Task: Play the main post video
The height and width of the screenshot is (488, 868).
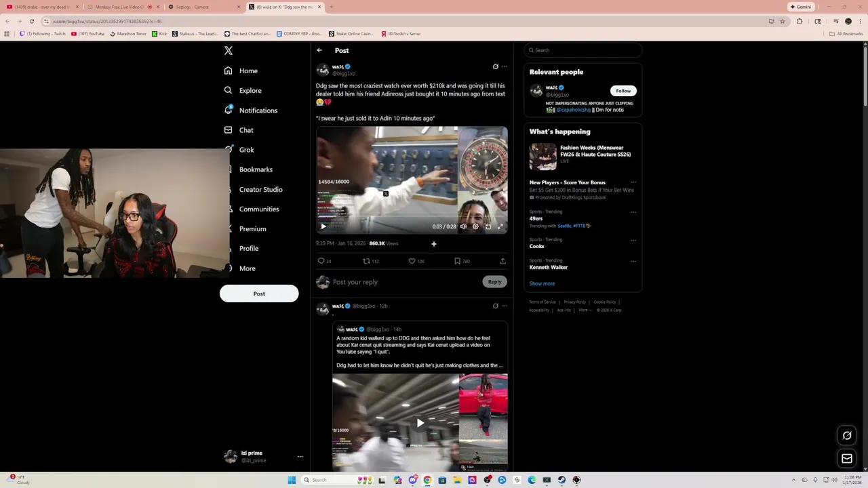Action: click(323, 226)
